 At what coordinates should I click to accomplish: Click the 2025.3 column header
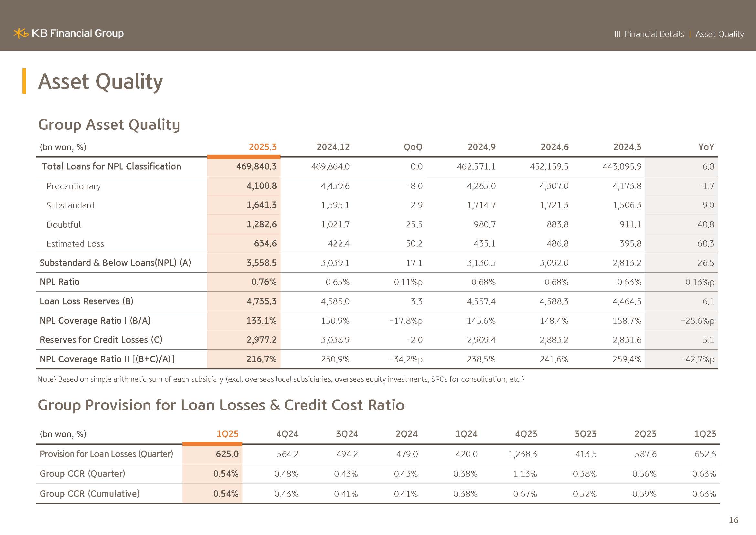click(262, 147)
